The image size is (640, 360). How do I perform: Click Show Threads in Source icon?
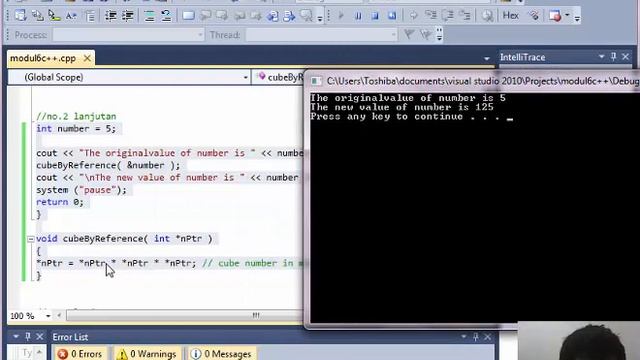coord(533,16)
